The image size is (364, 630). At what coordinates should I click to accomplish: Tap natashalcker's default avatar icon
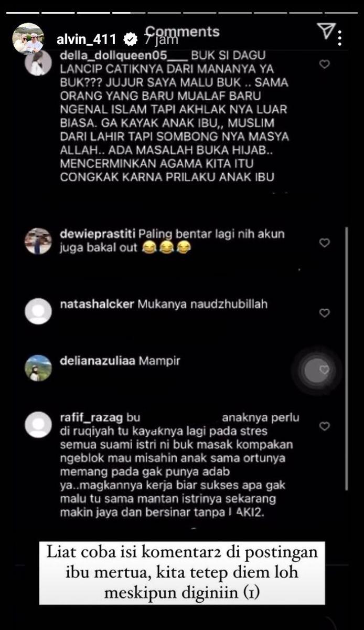coord(38,311)
